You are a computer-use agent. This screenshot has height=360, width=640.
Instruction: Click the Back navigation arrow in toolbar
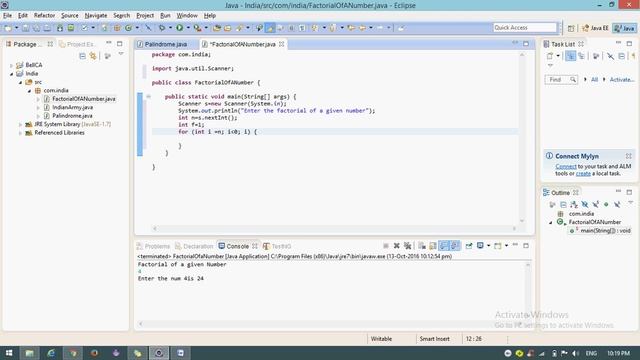click(362, 28)
